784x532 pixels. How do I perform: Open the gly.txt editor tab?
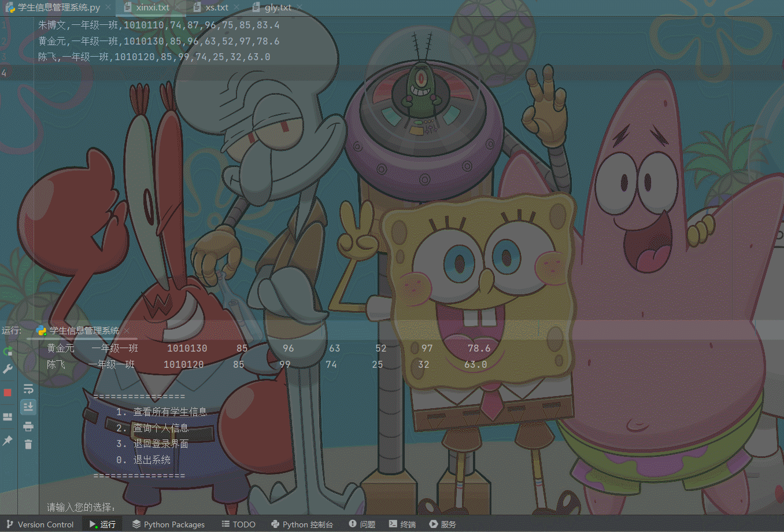tap(278, 8)
